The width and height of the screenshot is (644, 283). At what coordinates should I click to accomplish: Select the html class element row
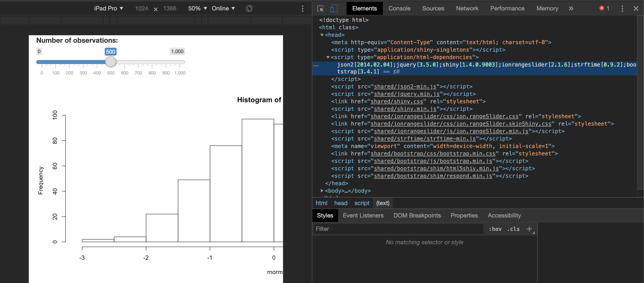(x=338, y=28)
